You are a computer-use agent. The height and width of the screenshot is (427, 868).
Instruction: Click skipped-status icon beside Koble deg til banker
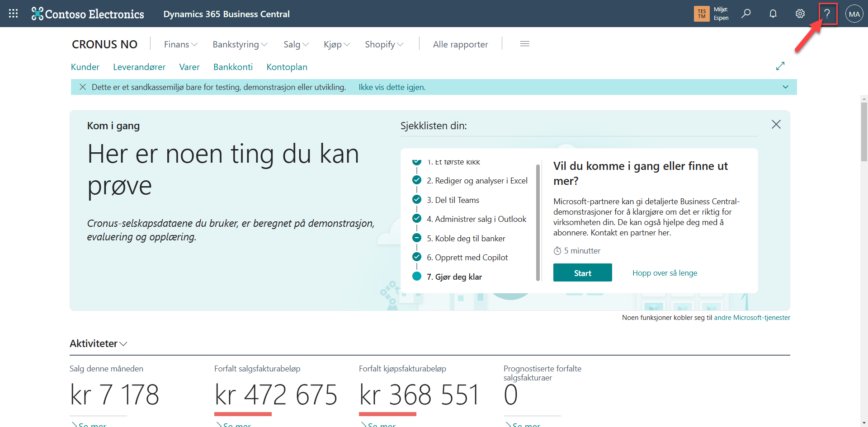(417, 238)
